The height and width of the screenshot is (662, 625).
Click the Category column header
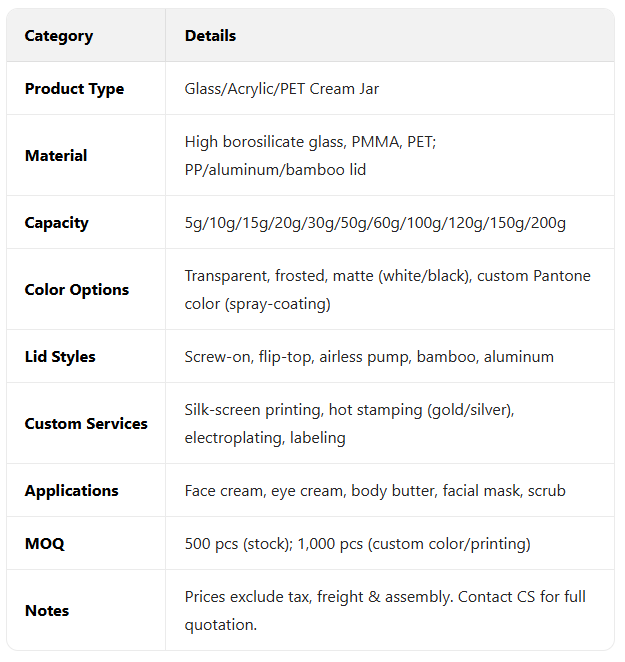coord(58,36)
